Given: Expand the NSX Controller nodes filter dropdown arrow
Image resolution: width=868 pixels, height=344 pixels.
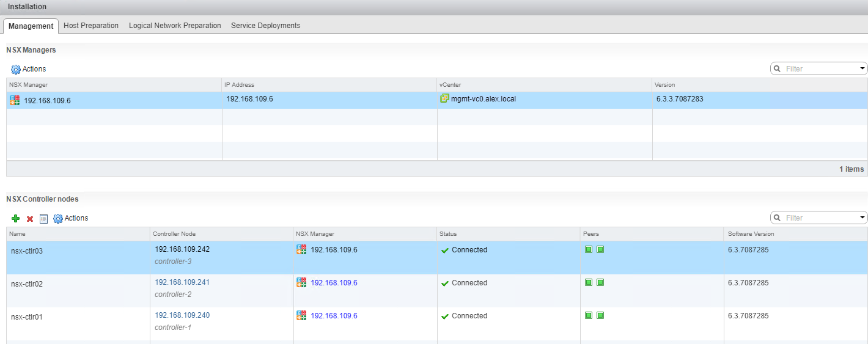Looking at the screenshot, I should [862, 218].
